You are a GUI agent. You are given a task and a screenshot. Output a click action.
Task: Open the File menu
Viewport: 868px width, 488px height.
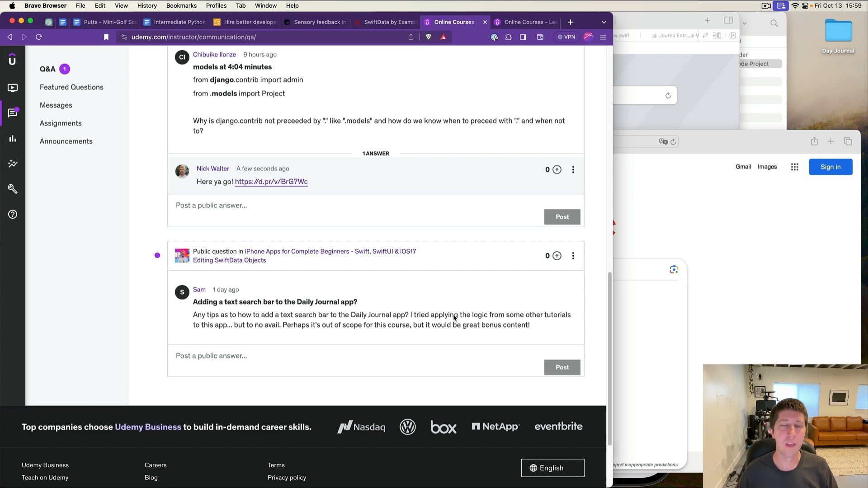80,6
